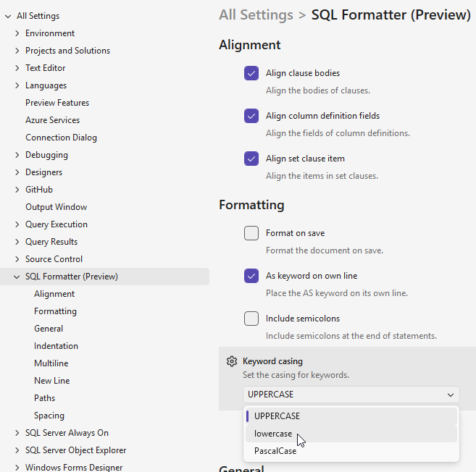Click the GitHub tree label
The height and width of the screenshot is (472, 476).
[x=39, y=190]
